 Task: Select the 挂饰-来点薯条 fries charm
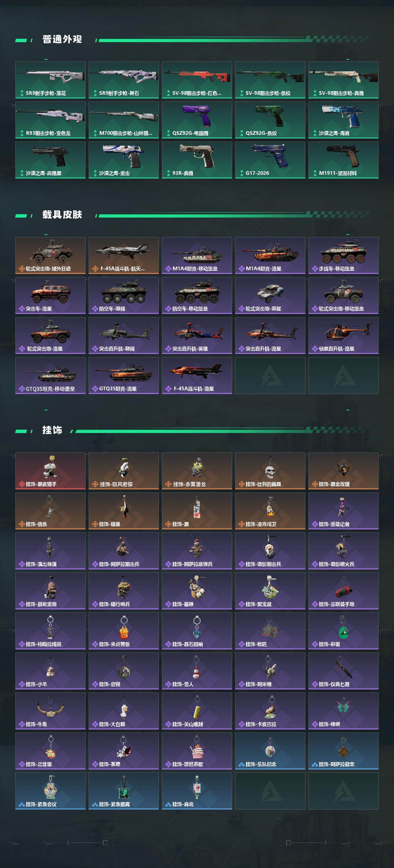point(124,631)
